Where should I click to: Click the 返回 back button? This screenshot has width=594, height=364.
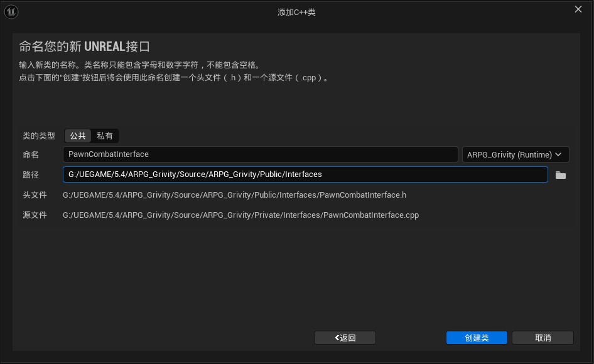point(345,338)
